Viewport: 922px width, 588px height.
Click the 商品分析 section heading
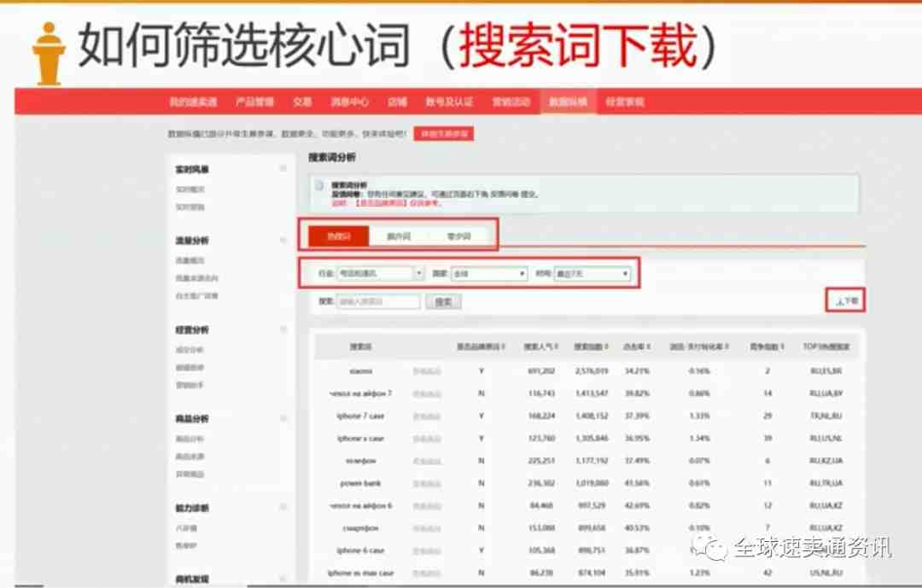tap(192, 419)
